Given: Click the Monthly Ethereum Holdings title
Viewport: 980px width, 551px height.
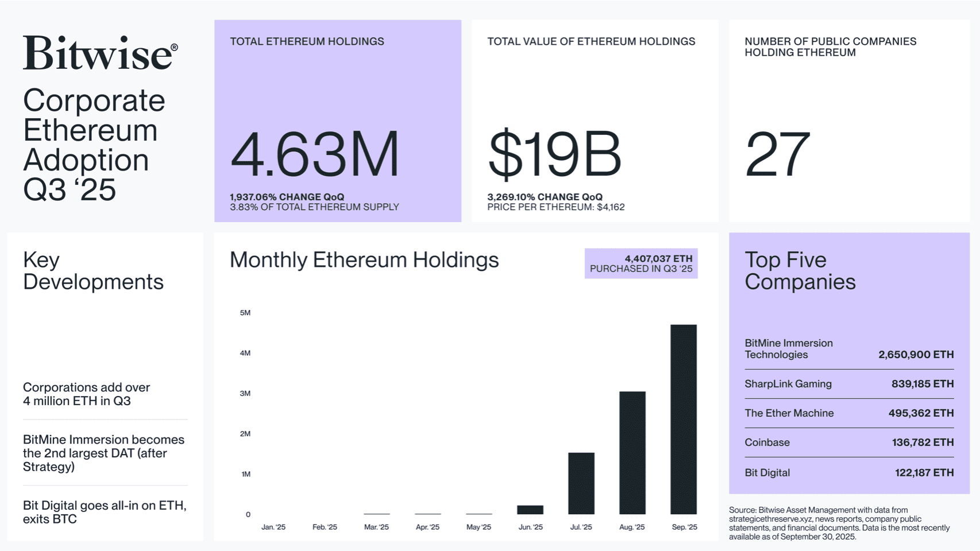Looking at the screenshot, I should [x=364, y=260].
